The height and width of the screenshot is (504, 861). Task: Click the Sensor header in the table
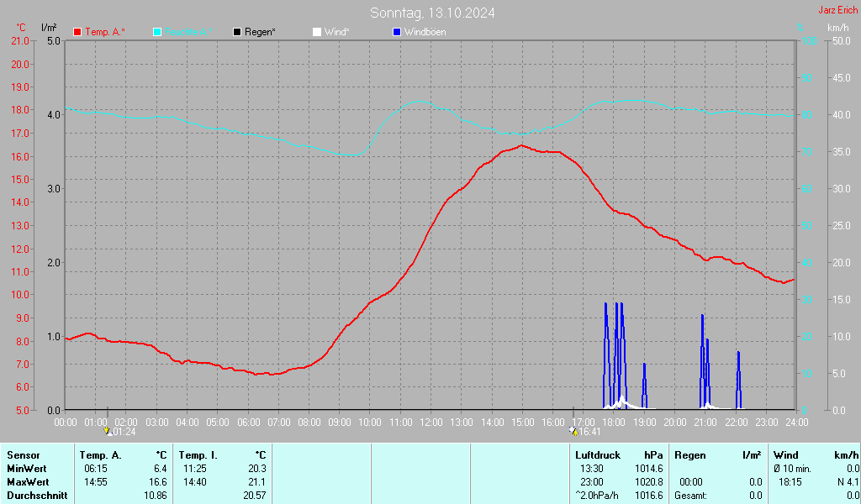(24, 455)
